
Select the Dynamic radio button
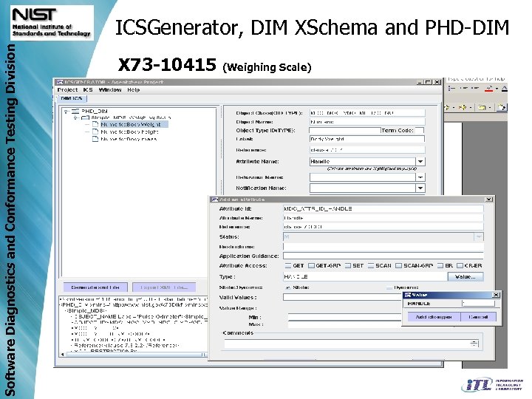(x=389, y=287)
